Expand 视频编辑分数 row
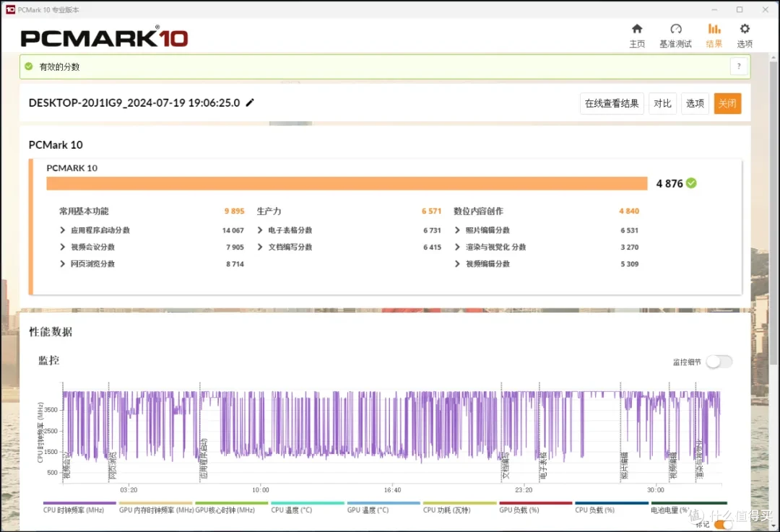 457,264
